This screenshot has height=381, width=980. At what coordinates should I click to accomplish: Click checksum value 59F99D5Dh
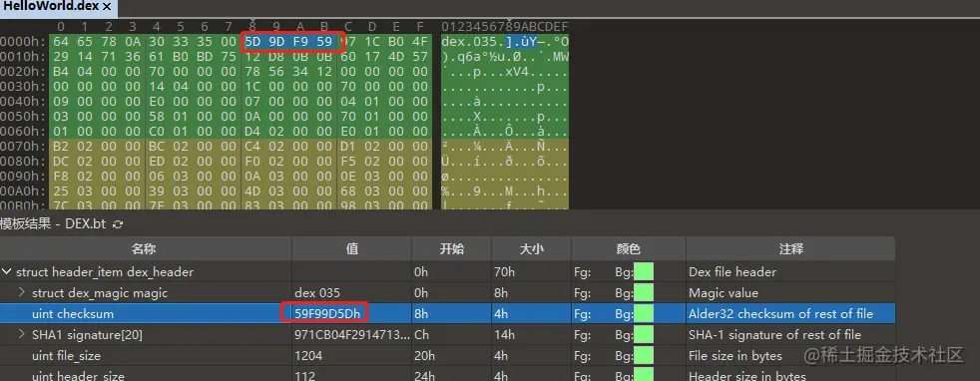coord(327,313)
